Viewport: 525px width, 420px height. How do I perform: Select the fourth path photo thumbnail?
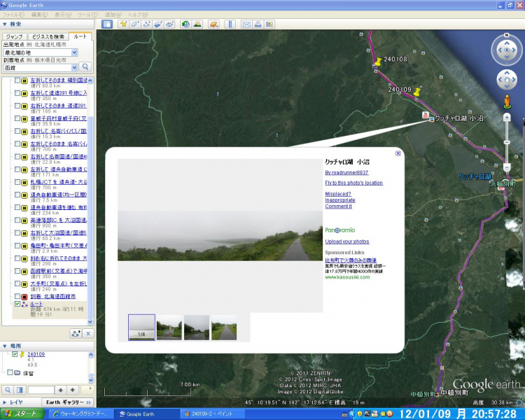coord(224,327)
